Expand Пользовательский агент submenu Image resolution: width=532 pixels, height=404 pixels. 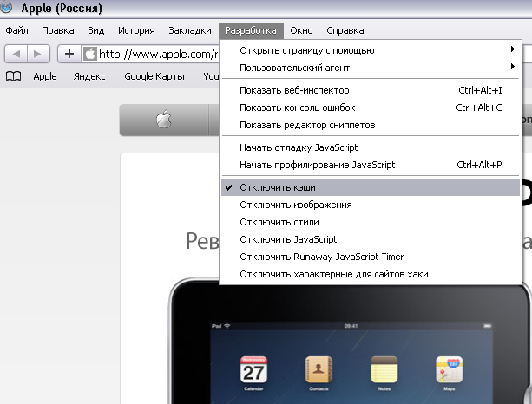[x=371, y=68]
